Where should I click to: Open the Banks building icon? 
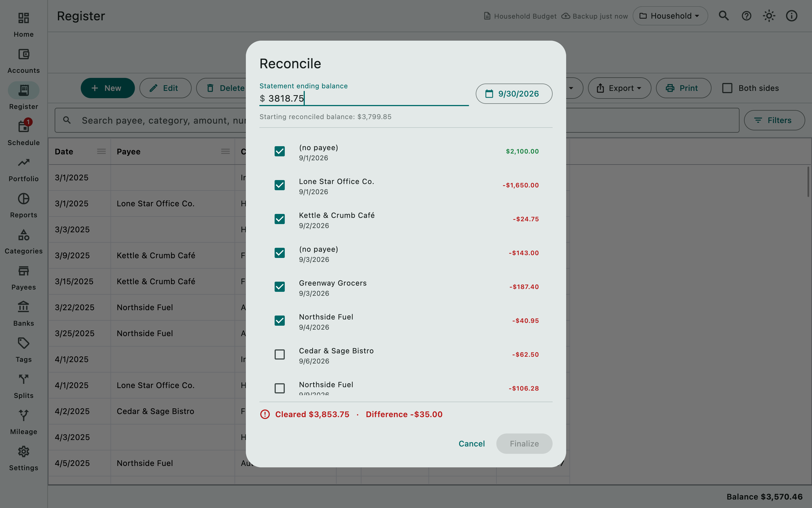(23, 307)
